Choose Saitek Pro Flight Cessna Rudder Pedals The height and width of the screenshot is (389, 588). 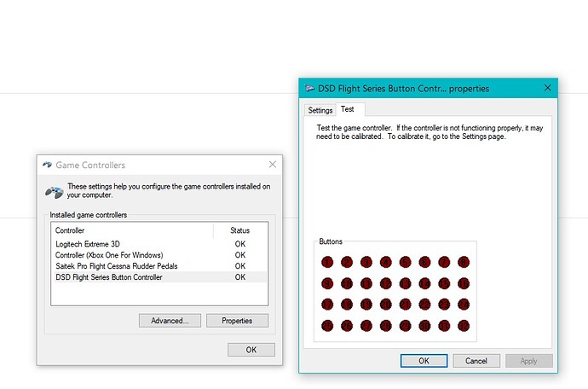click(x=115, y=266)
